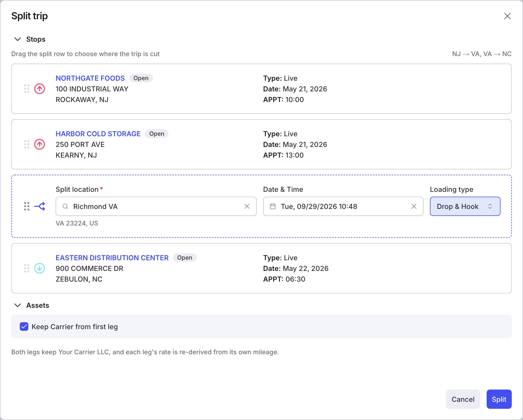Viewport: 523px width, 420px height.
Task: Uncheck Keep Carrier from first leg
Action: (x=24, y=326)
